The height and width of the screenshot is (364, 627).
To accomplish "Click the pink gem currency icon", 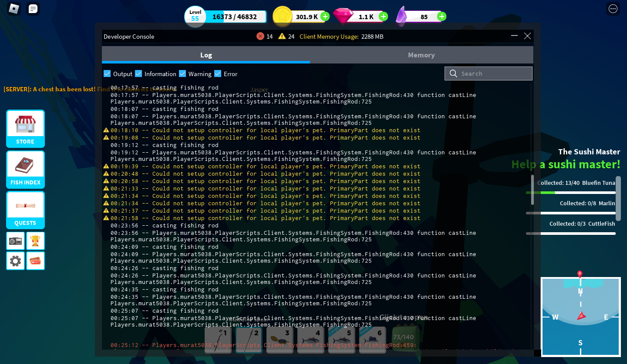I will (343, 17).
